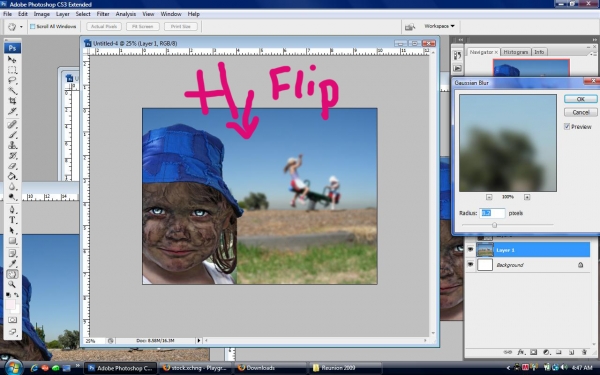600x375 pixels.
Task: Select the Rectangular Marquee tool
Action: pos(12,70)
